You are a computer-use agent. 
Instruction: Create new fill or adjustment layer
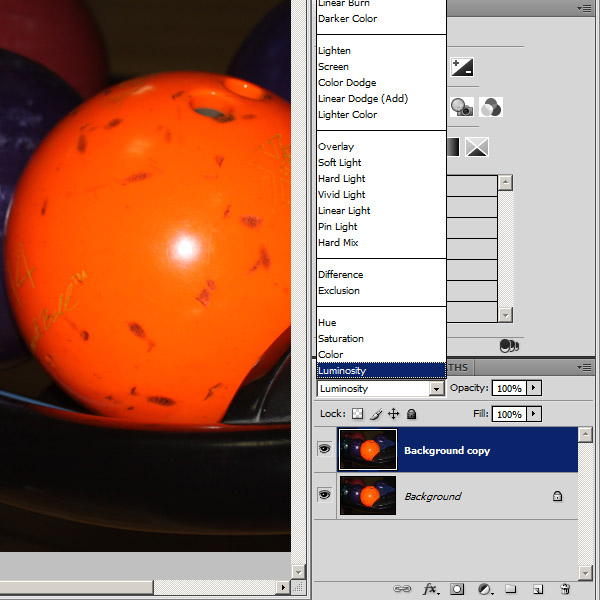click(485, 589)
